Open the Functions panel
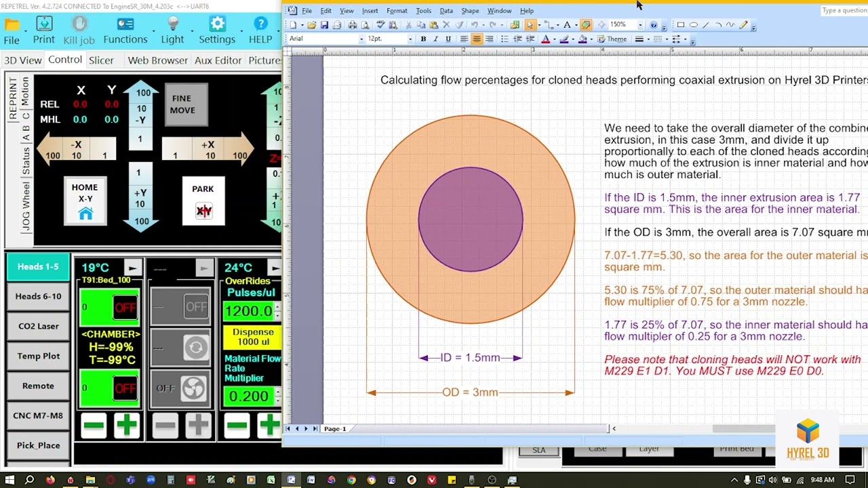Image resolution: width=868 pixels, height=488 pixels. pyautogui.click(x=125, y=30)
